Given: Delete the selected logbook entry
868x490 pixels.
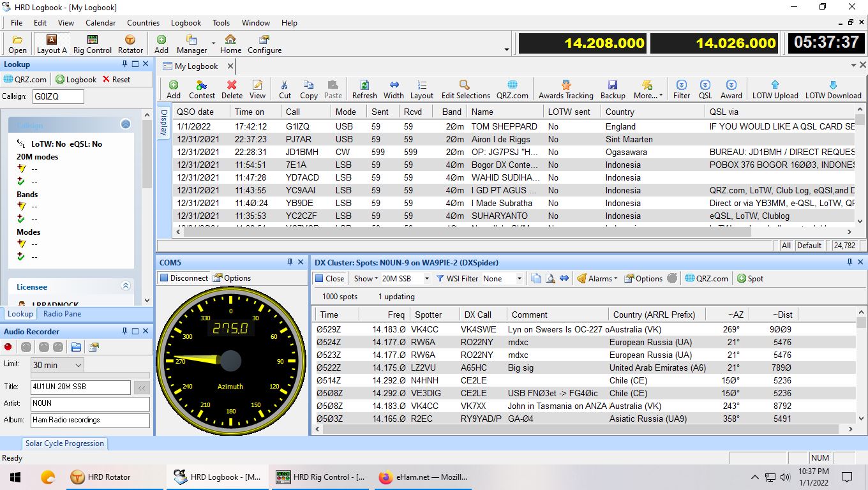Looking at the screenshot, I should point(232,89).
